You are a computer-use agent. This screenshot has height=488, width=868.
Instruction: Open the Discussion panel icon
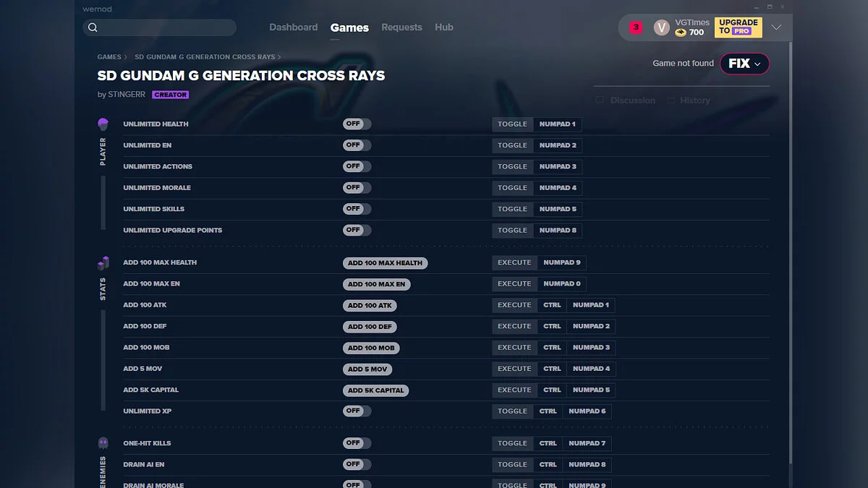pos(598,100)
